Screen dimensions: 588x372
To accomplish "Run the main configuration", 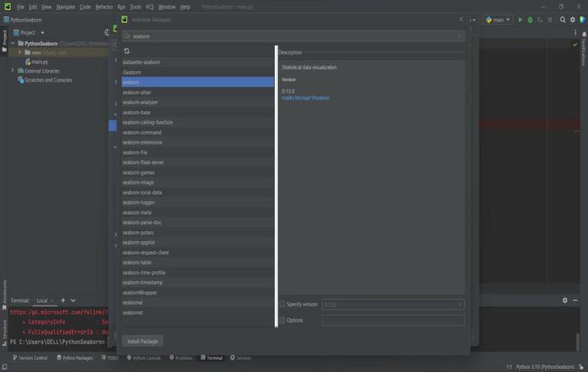I will coord(520,20).
